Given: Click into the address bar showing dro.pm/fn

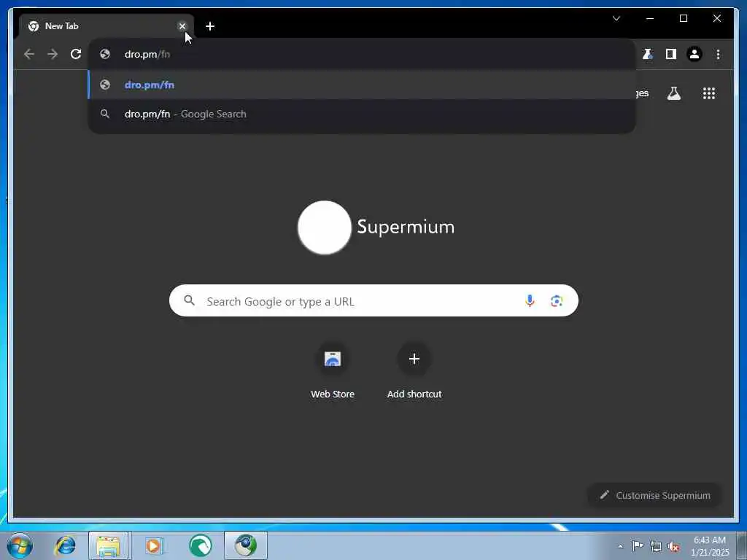Looking at the screenshot, I should click(x=362, y=54).
